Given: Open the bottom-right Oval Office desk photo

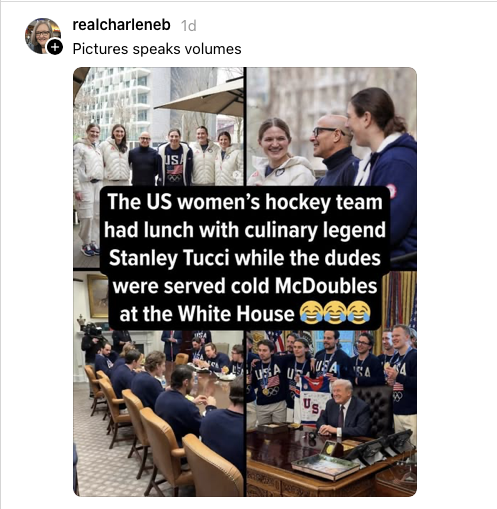Looking at the screenshot, I should 332,413.
